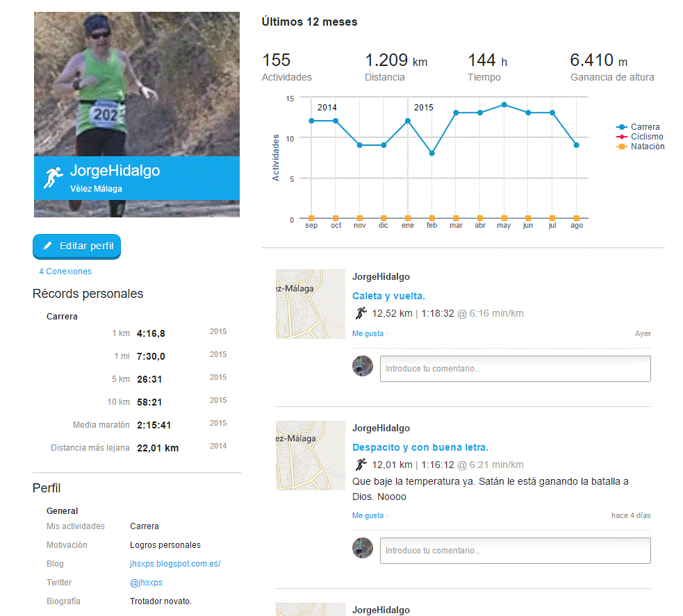Viewport: 683px width, 616px height.
Task: Click the farthest distance 22,01 km
Action: [x=158, y=449]
